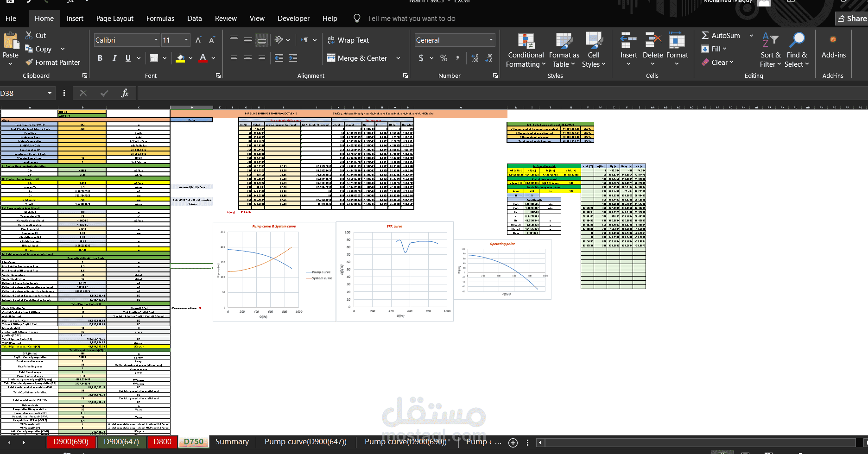Screen dimensions: 868x454
Task: Open Format as Table gallery
Action: pyautogui.click(x=564, y=50)
